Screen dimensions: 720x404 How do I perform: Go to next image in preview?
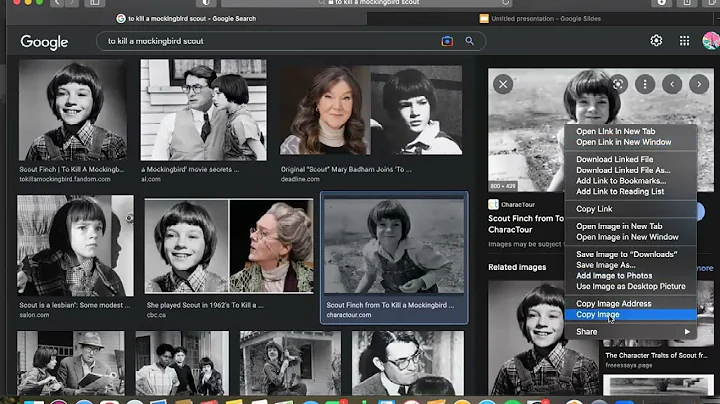(x=699, y=84)
